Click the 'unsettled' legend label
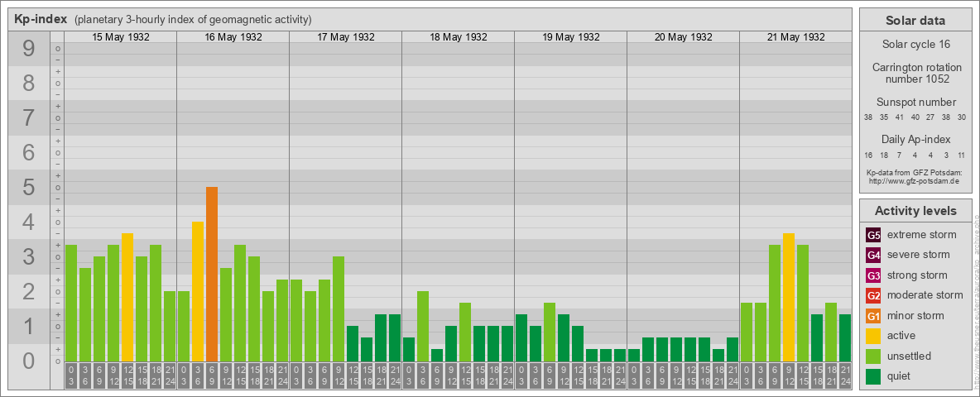980x397 pixels. 910,356
